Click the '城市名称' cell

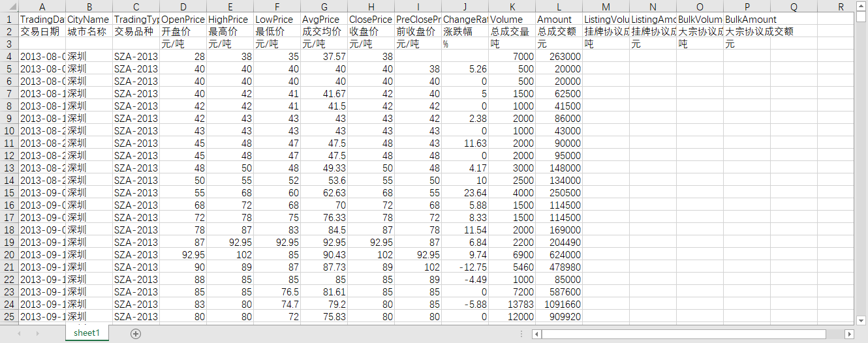[89, 31]
